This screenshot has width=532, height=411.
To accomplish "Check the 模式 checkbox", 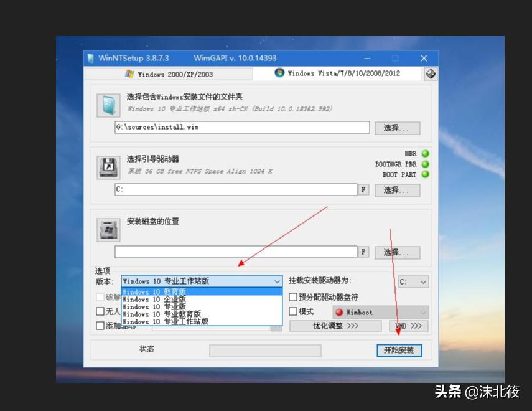I will 292,311.
